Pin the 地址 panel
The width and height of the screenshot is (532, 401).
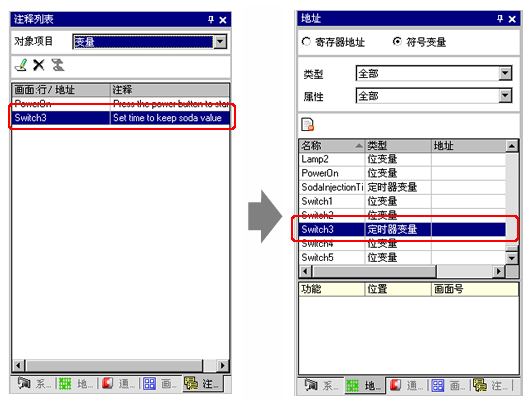[500, 19]
